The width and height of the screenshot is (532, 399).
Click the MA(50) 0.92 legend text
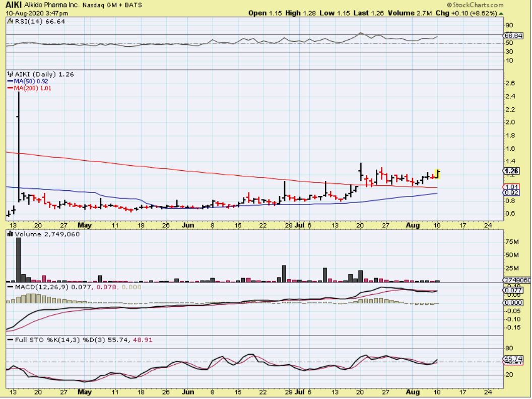(x=31, y=82)
